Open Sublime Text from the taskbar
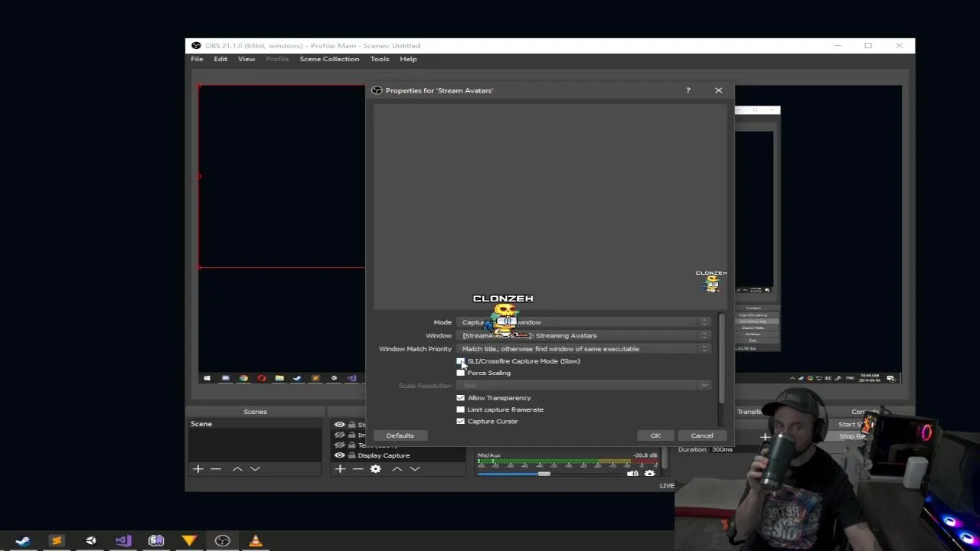 pyautogui.click(x=56, y=541)
